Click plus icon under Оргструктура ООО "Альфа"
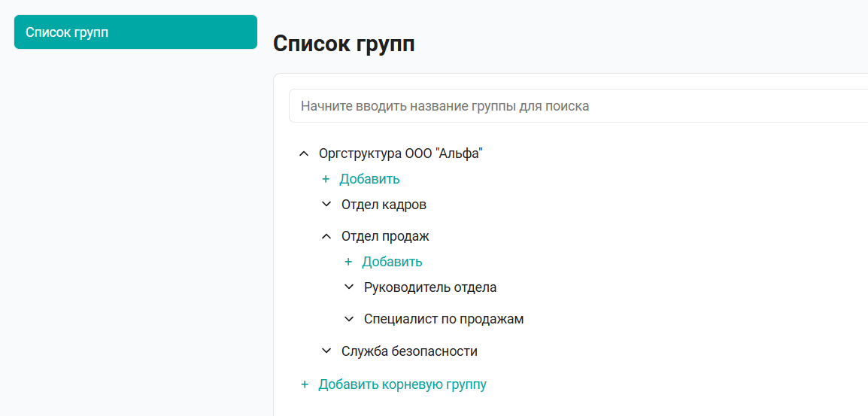The height and width of the screenshot is (416, 868). point(326,180)
